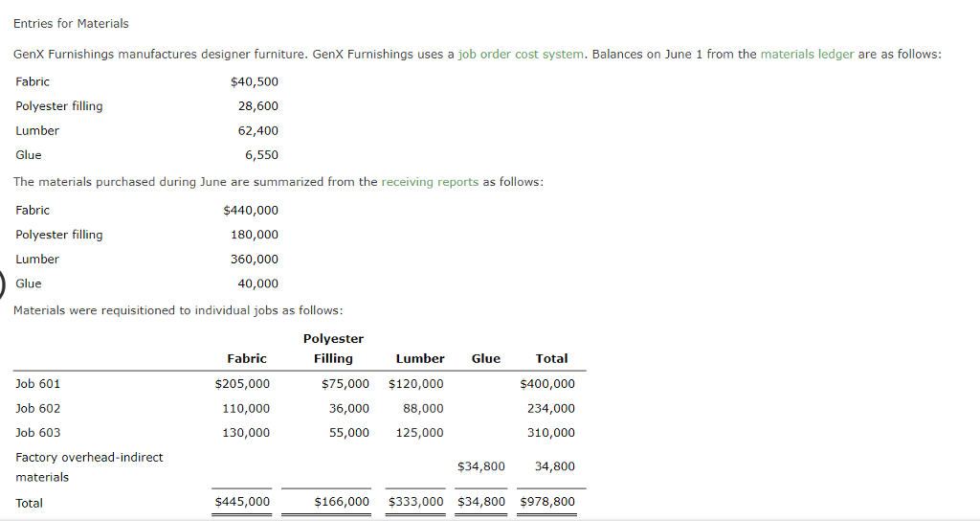980x521 pixels.
Task: Click the "materials ledger" link
Action: 807,55
